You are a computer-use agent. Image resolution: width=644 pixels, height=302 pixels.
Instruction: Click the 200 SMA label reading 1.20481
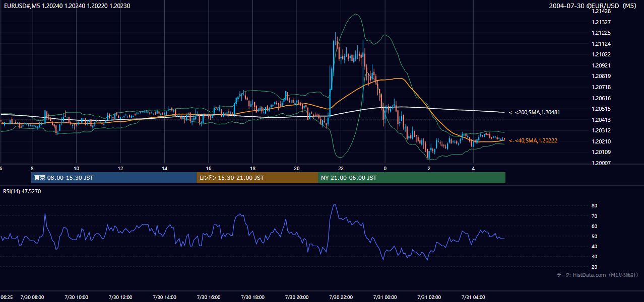coord(534,112)
